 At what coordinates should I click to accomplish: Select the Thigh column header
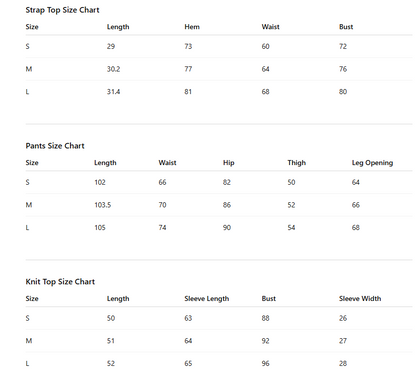coord(297,163)
